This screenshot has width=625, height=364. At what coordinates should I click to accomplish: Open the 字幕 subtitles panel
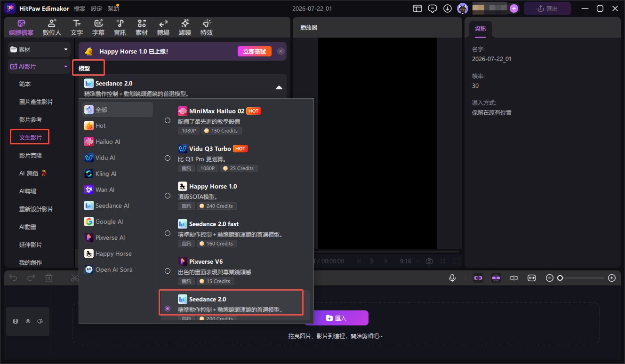click(x=98, y=28)
